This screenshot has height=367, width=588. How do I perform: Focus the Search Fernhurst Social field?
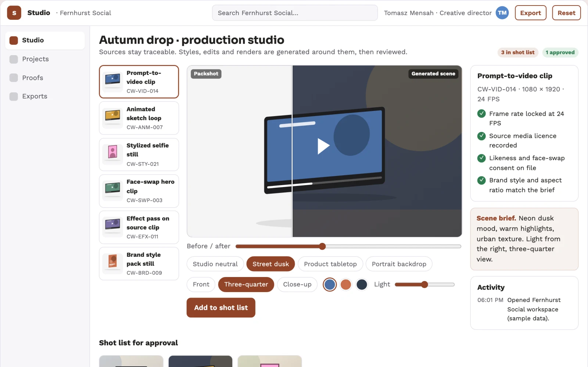[x=295, y=13]
